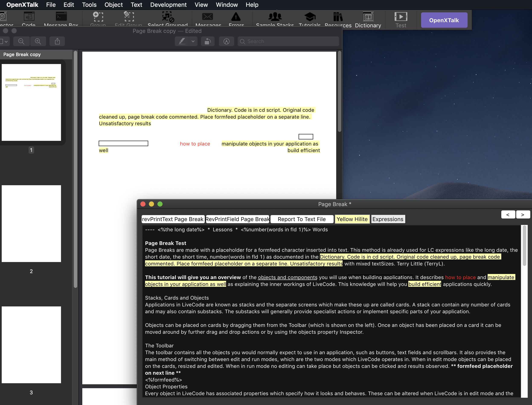Image resolution: width=532 pixels, height=405 pixels.
Task: Click the Yellow Hilite button
Action: 352,219
